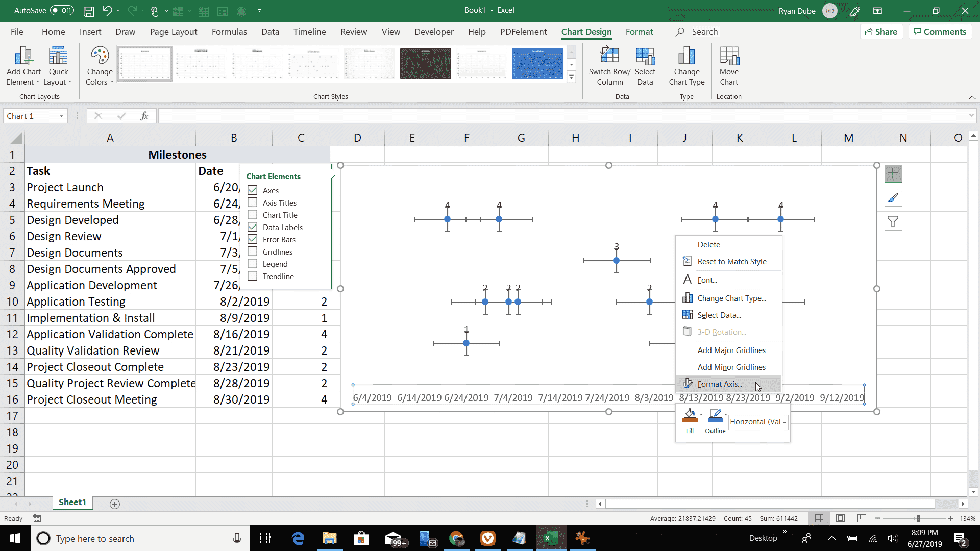The height and width of the screenshot is (551, 980).
Task: Choose Format Axis from context menu
Action: tap(720, 384)
